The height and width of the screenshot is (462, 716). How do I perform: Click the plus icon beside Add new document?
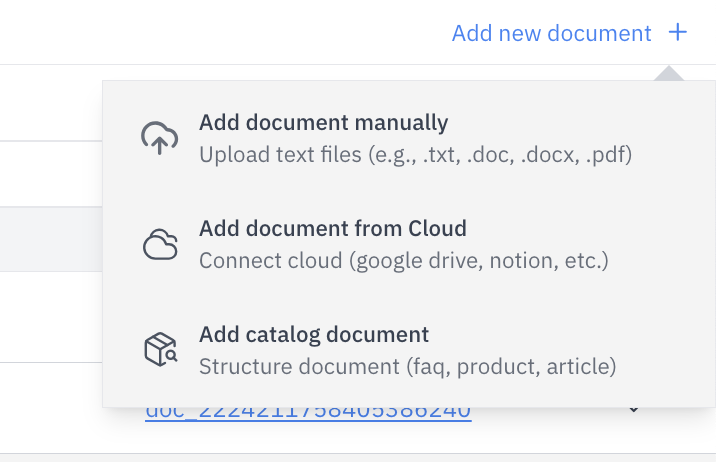pyautogui.click(x=678, y=32)
